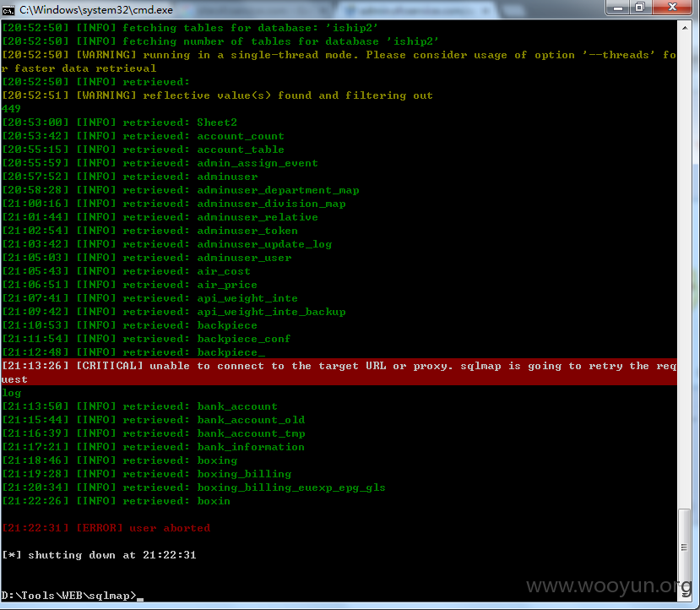Click the 'boxing' line at 21:18:46

[x=120, y=460]
